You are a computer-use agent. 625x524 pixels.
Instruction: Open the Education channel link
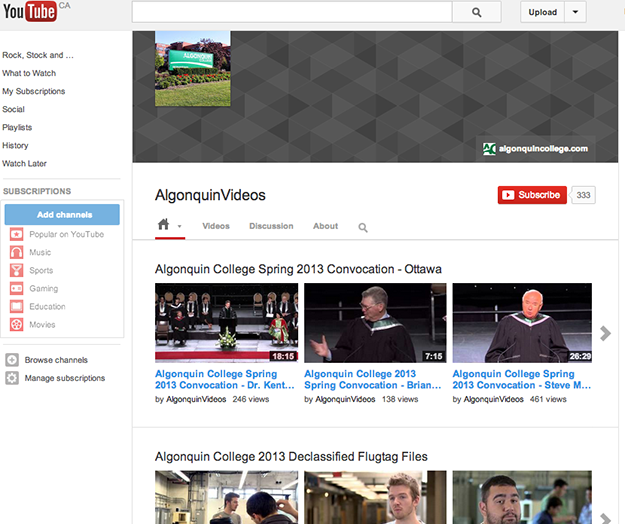pyautogui.click(x=47, y=306)
